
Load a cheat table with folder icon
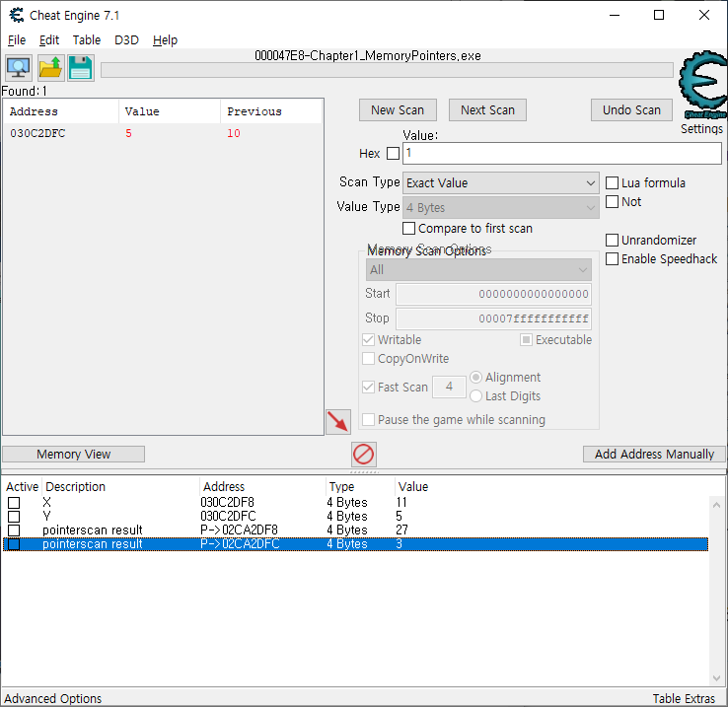50,68
